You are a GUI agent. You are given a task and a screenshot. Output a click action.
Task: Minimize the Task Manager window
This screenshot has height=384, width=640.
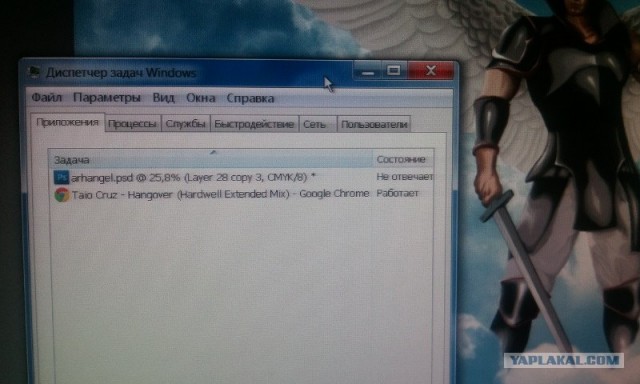tap(367, 71)
